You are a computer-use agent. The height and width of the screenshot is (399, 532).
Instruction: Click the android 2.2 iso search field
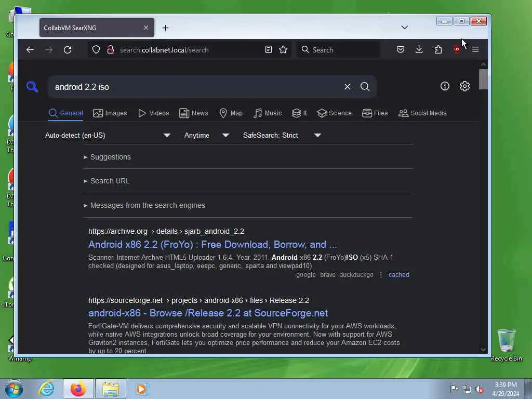coord(197,87)
